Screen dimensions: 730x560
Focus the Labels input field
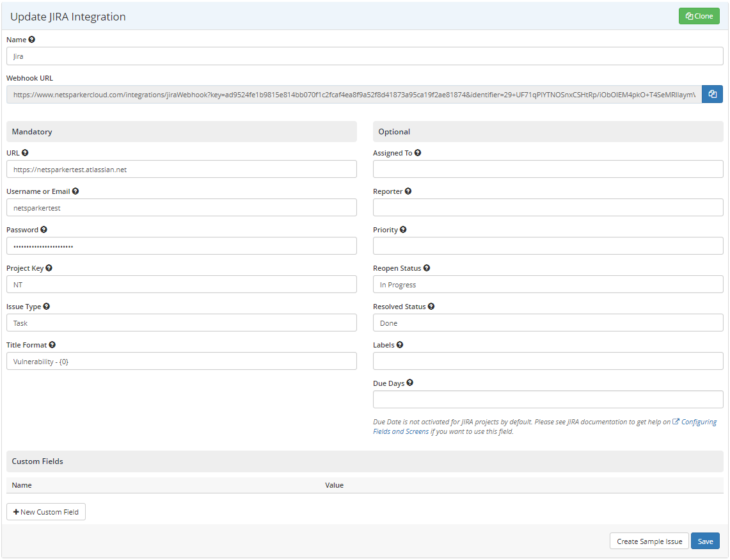click(548, 361)
